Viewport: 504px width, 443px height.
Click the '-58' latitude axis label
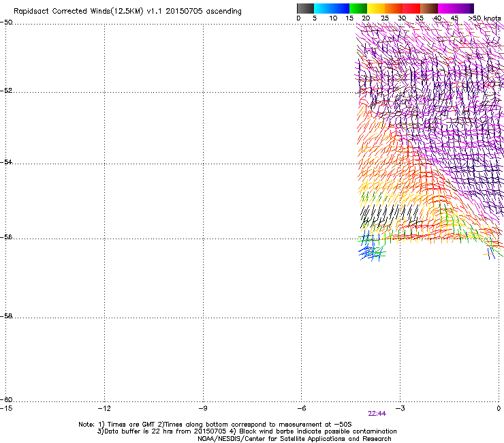(x=6, y=316)
